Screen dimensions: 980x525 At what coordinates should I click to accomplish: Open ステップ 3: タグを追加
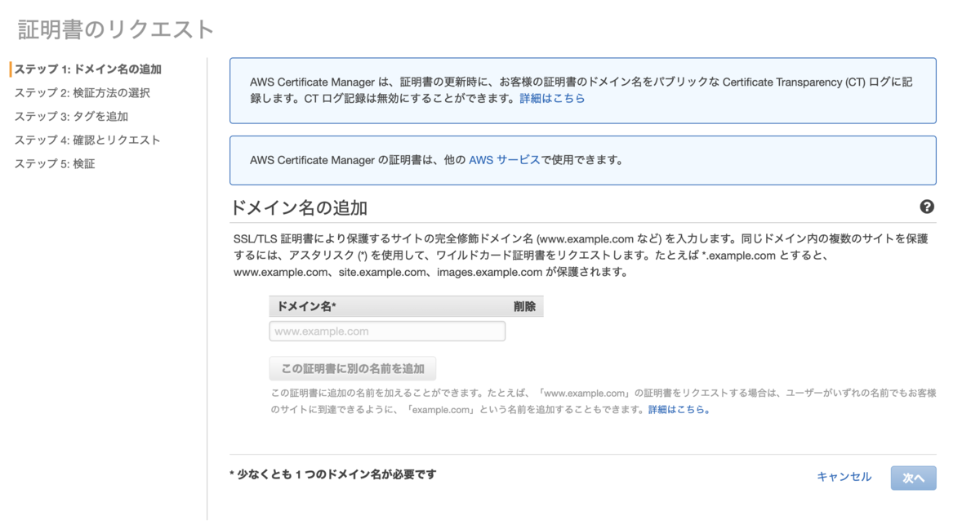coord(73,116)
